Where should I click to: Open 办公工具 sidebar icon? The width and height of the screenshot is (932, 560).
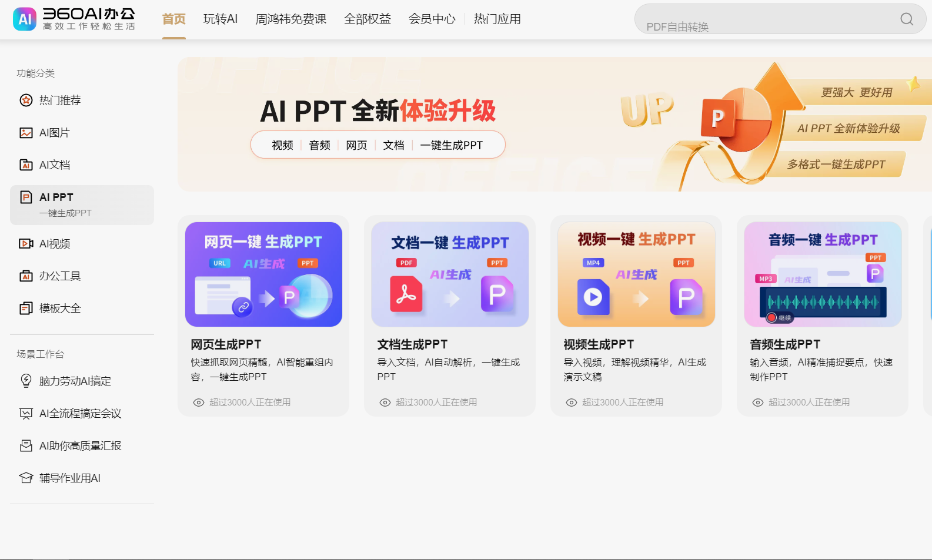coord(26,276)
